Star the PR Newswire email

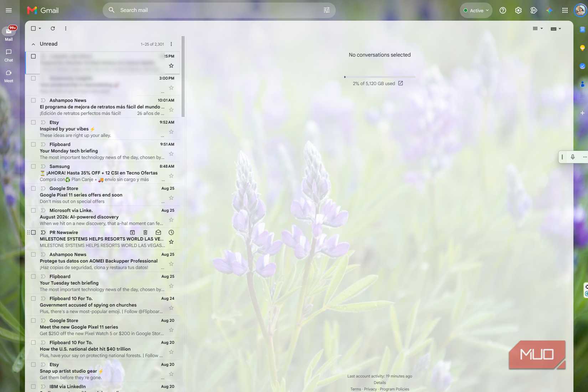coord(171,242)
